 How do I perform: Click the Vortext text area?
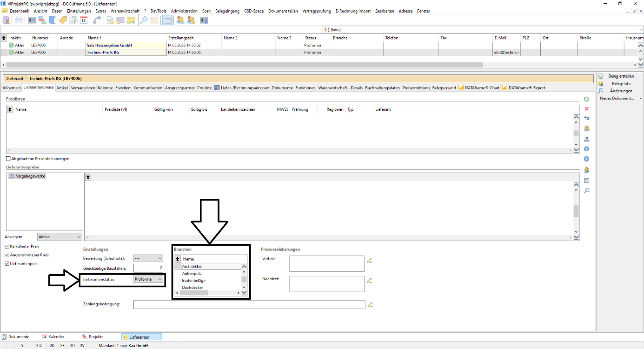pos(327,263)
